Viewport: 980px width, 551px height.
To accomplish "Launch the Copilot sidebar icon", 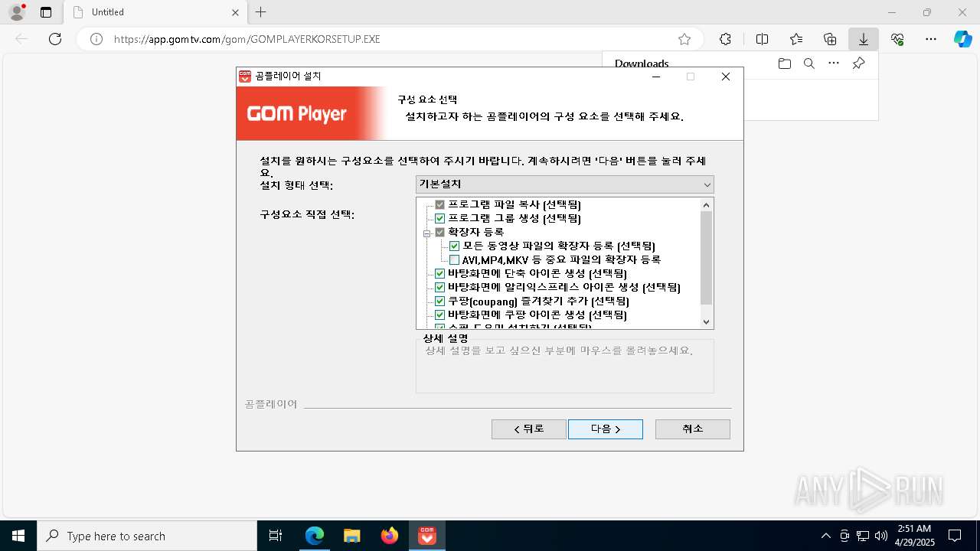I will tap(962, 39).
